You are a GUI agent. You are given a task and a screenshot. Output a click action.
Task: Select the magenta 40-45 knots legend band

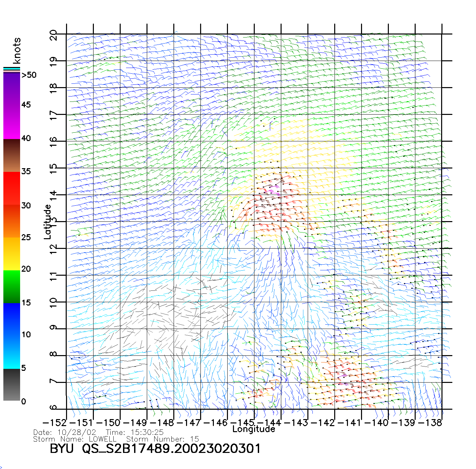12,122
